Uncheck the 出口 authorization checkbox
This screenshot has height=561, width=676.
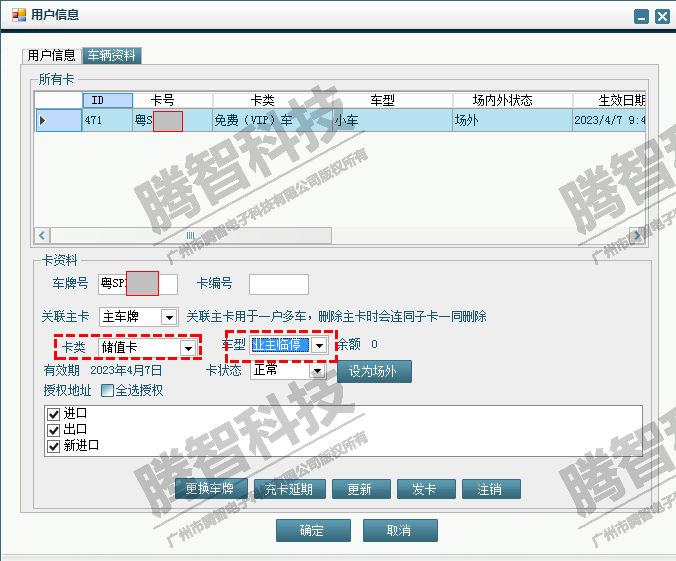click(54, 430)
